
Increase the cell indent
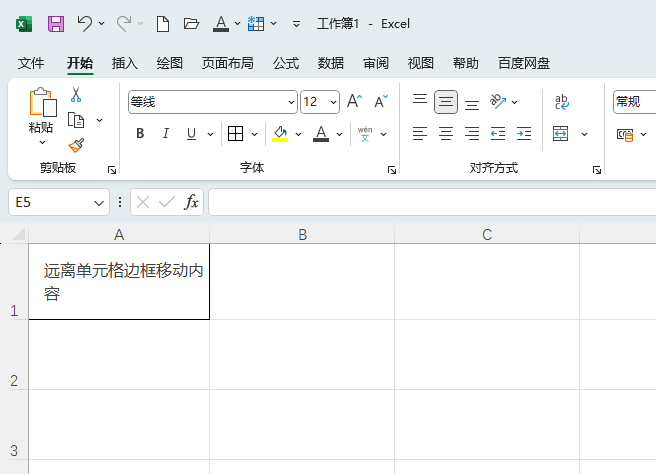coord(524,134)
